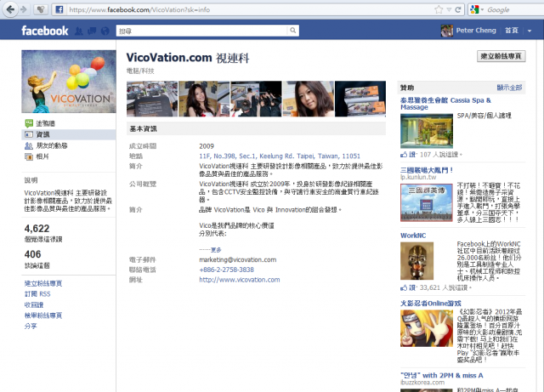Click the VicoVation.com 視連科 page title
The image size is (544, 392).
coord(187,58)
